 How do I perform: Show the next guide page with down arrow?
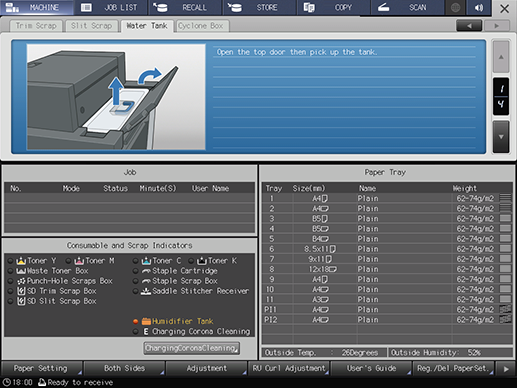pos(501,137)
